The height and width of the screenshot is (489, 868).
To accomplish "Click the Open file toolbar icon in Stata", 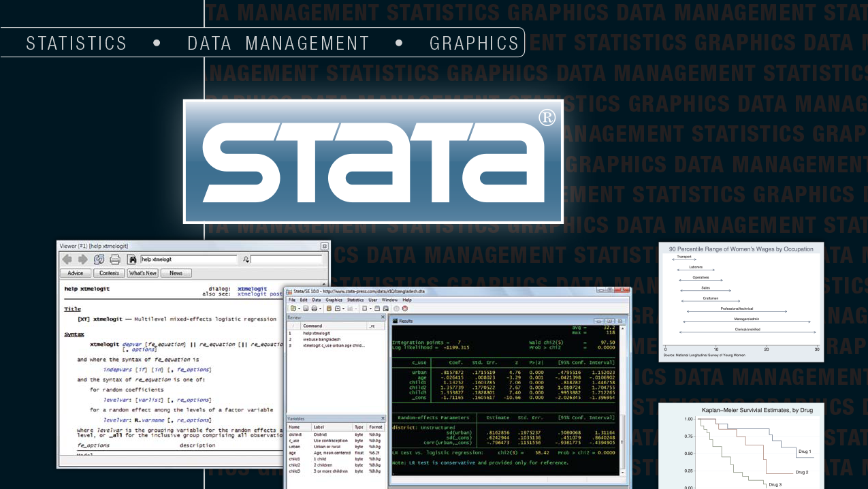I will [293, 309].
